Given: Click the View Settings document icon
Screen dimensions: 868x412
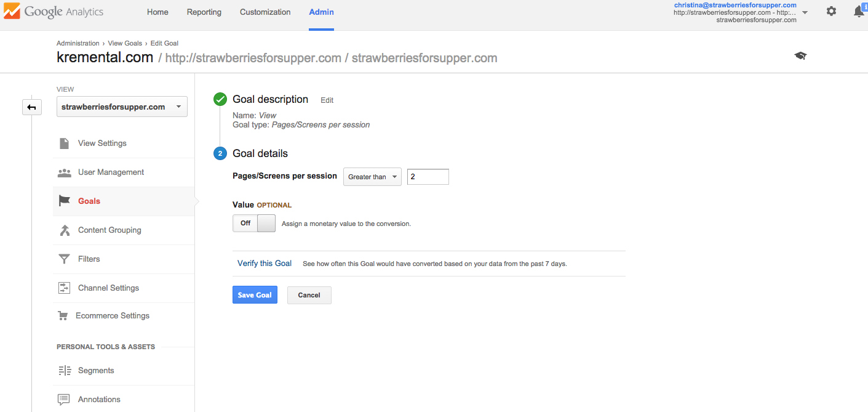Looking at the screenshot, I should 64,143.
